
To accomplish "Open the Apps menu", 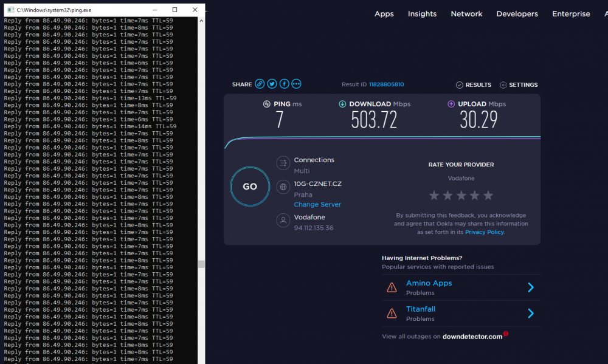I will pos(384,14).
